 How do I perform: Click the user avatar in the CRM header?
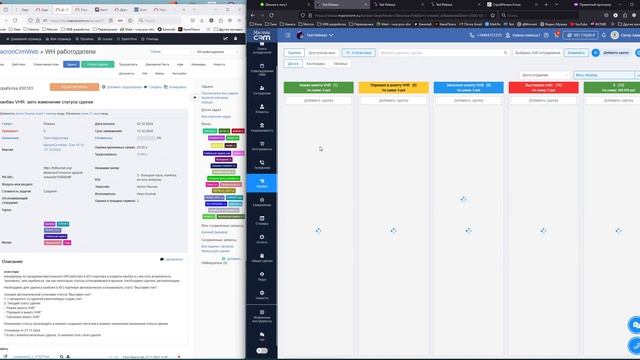[x=614, y=36]
